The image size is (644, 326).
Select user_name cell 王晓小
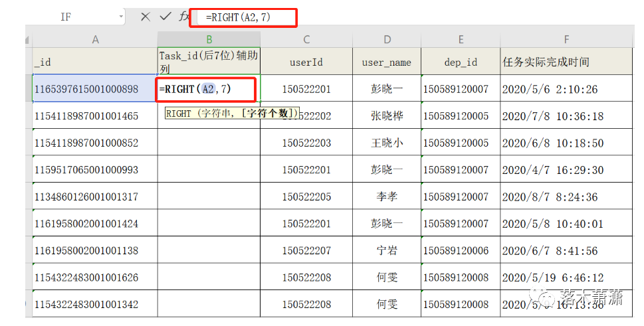[x=387, y=142]
